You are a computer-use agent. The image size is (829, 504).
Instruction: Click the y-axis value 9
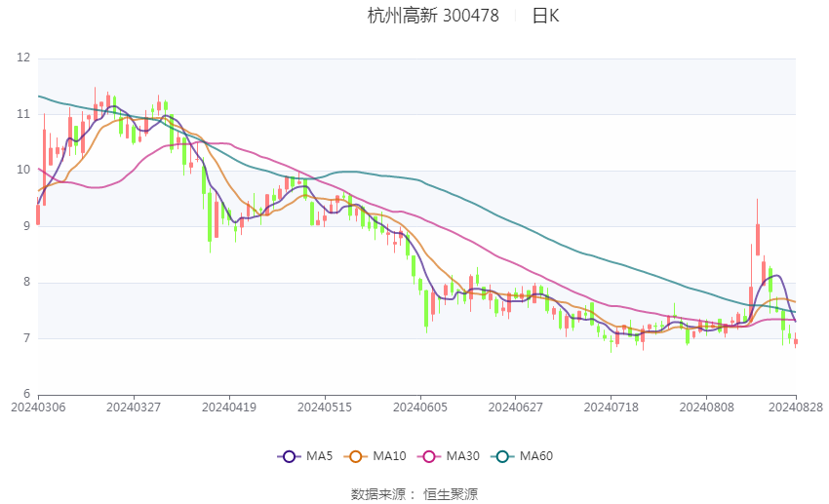pyautogui.click(x=27, y=226)
